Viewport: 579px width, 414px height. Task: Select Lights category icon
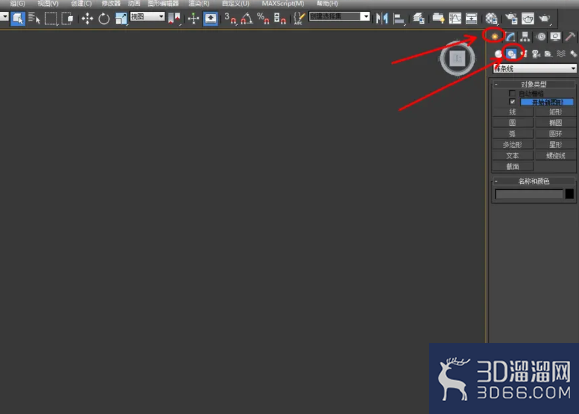[524, 54]
